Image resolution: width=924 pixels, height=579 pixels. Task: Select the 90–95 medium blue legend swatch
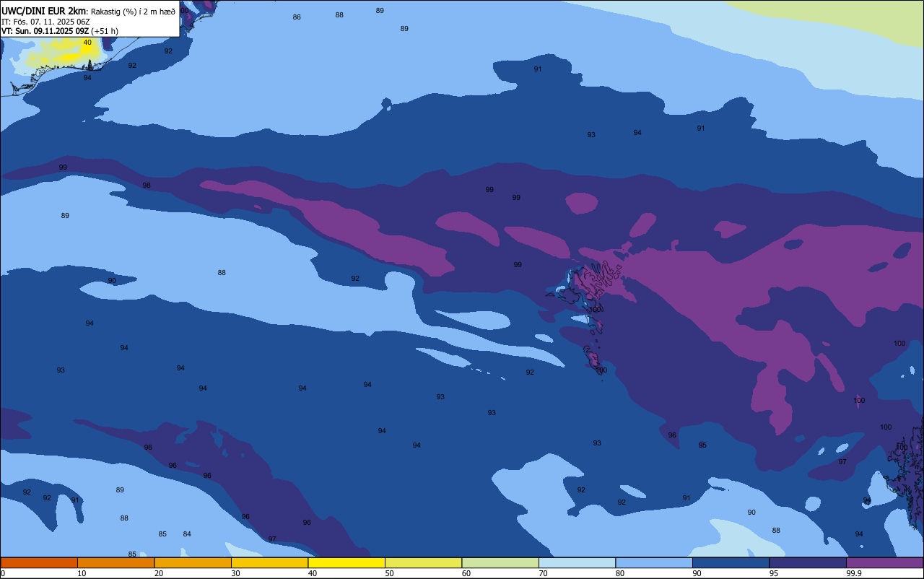tap(731, 562)
